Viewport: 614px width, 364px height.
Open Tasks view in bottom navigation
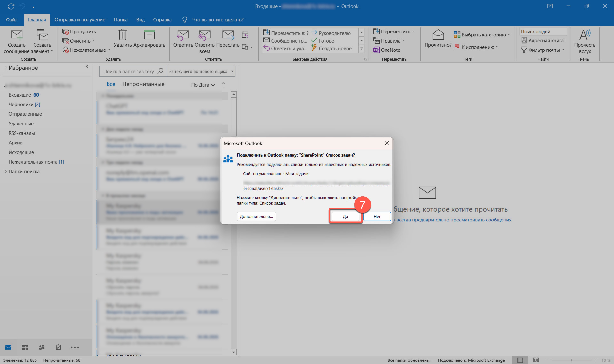58,347
